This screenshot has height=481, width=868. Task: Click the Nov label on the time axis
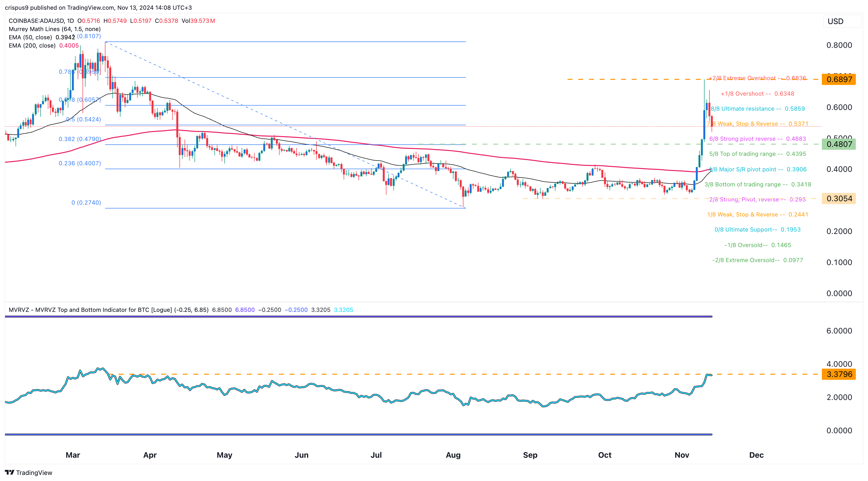pyautogui.click(x=682, y=455)
